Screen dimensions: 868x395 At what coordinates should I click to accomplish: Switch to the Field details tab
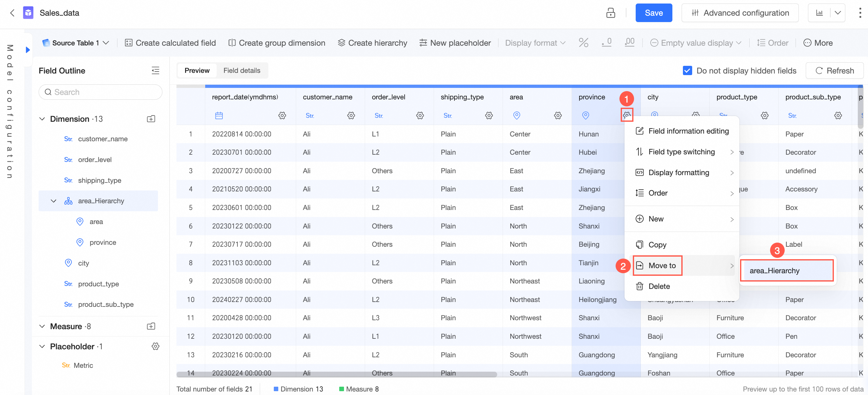242,71
